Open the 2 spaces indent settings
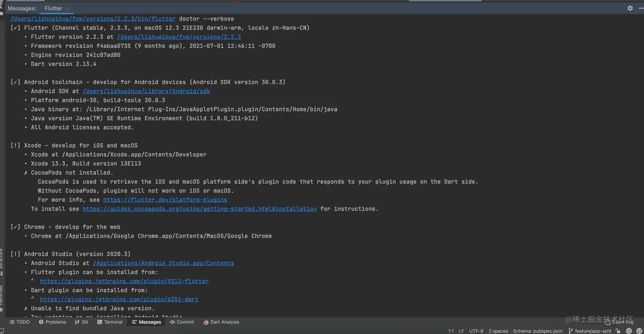Viewport: 644px width, 334px height. [x=498, y=331]
